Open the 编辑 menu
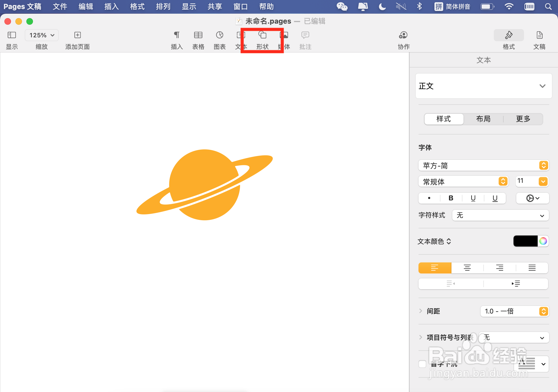 tap(86, 7)
